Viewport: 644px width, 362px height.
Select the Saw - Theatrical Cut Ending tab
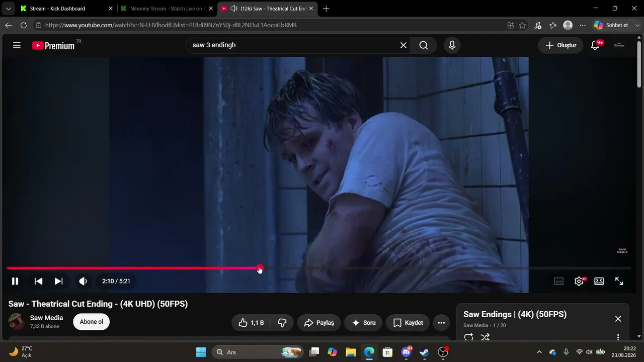tap(268, 9)
